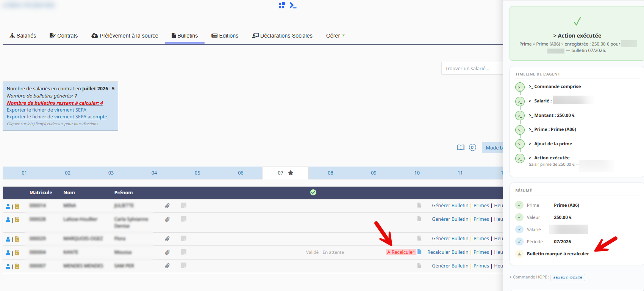Click Primes link in MINA row
Viewport: 644px width, 291px height.
[x=481, y=205]
